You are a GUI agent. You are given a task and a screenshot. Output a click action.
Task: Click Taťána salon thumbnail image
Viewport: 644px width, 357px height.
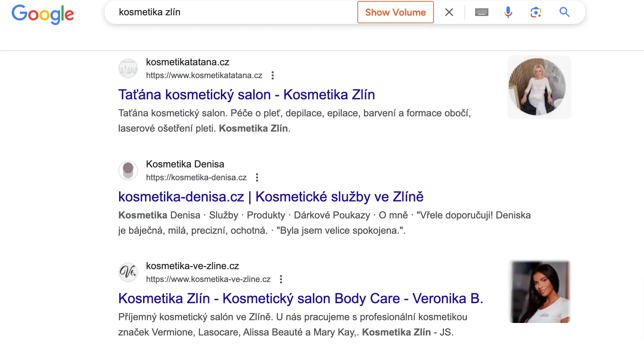coord(539,87)
